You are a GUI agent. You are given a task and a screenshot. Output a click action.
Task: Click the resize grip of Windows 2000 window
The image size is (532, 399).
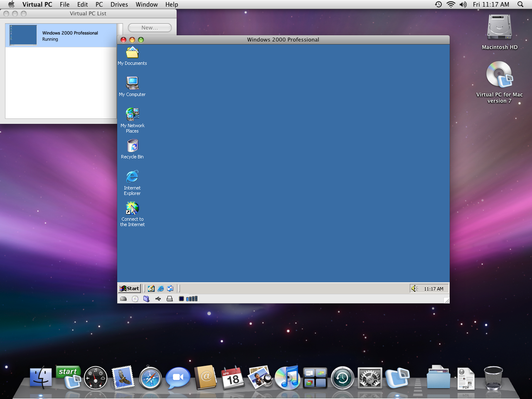tap(446, 300)
